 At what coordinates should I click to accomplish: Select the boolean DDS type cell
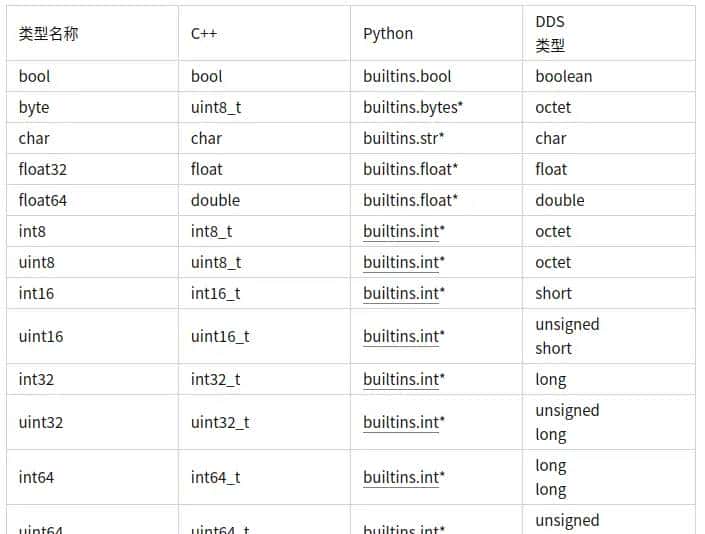click(x=563, y=77)
